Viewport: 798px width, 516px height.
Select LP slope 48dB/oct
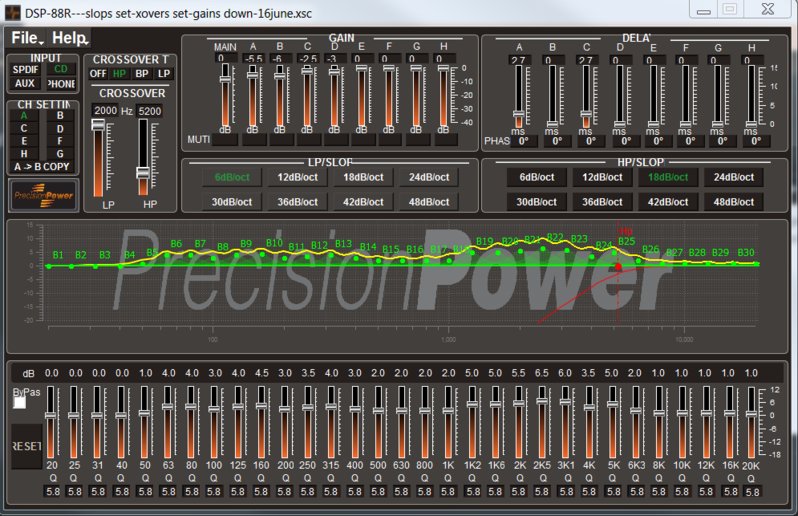coord(429,202)
